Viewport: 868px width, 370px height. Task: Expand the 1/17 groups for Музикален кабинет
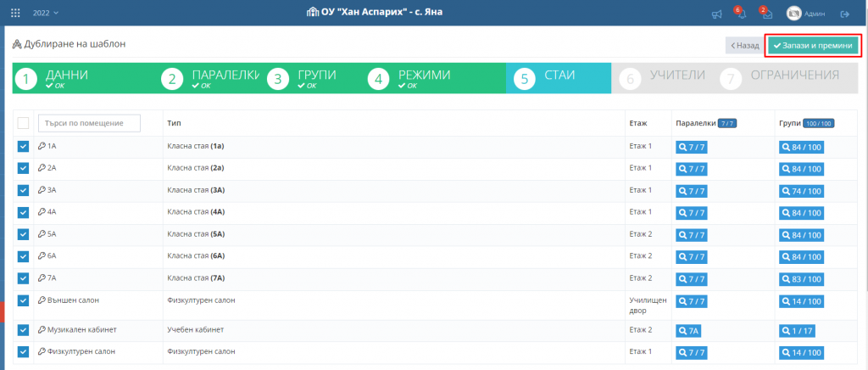pyautogui.click(x=797, y=329)
